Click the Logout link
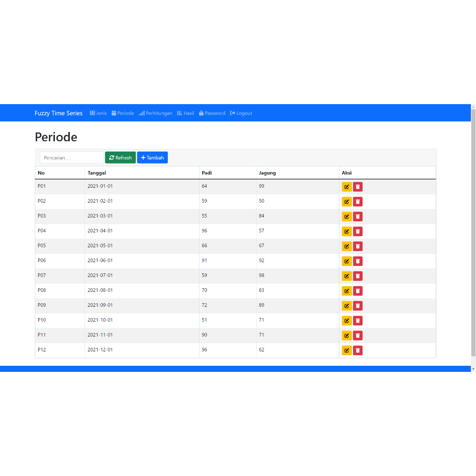The width and height of the screenshot is (476, 476). coord(241,113)
